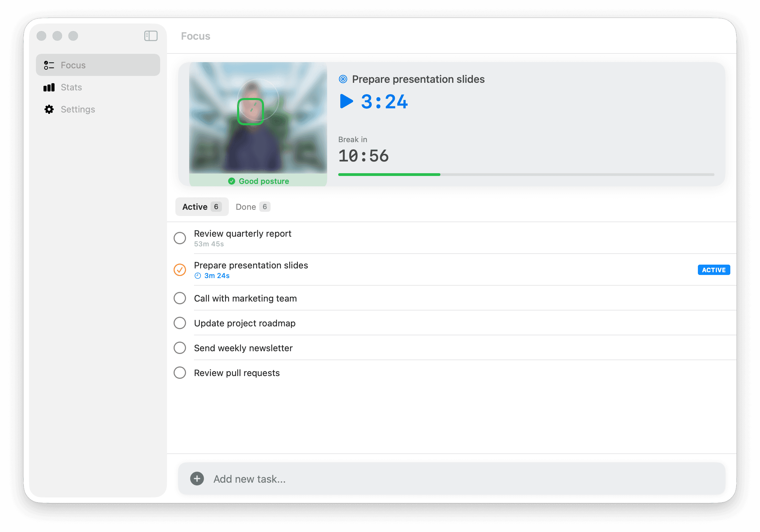760x532 pixels.
Task: Click the clock icon next to 3m 24s
Action: tap(197, 275)
